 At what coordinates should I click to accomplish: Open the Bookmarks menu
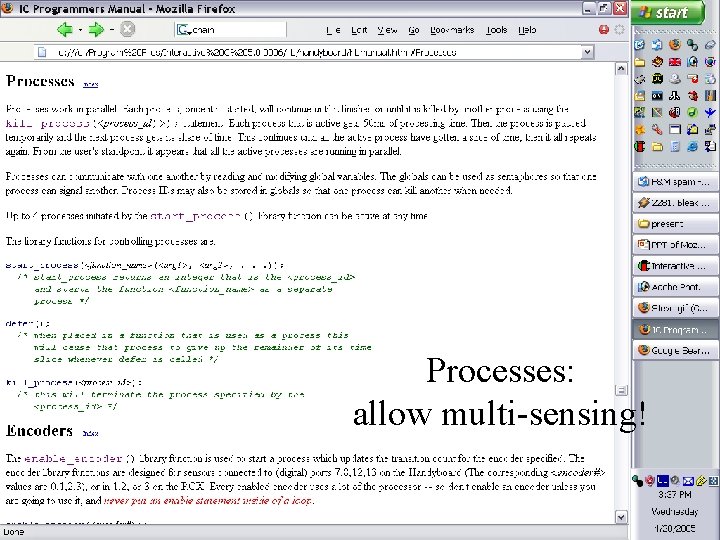click(x=452, y=30)
